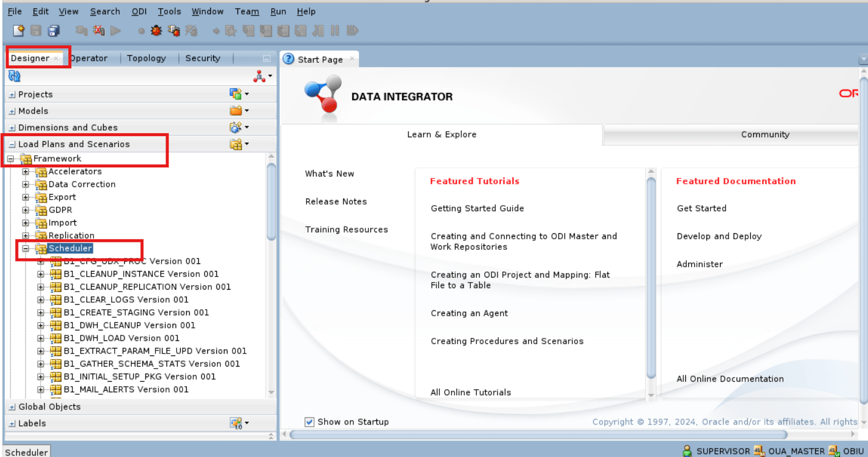This screenshot has height=457, width=868.
Task: Select the refresh icon in the Designer panel
Action: (14, 75)
